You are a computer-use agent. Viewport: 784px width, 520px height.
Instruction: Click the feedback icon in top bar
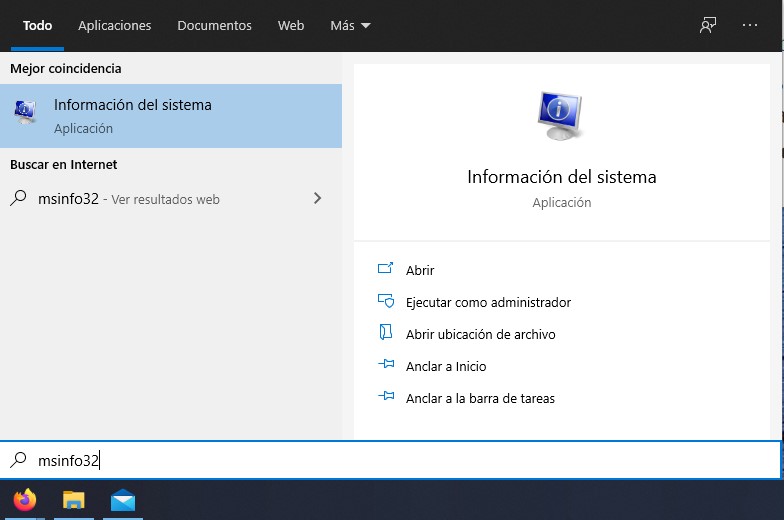click(x=708, y=25)
